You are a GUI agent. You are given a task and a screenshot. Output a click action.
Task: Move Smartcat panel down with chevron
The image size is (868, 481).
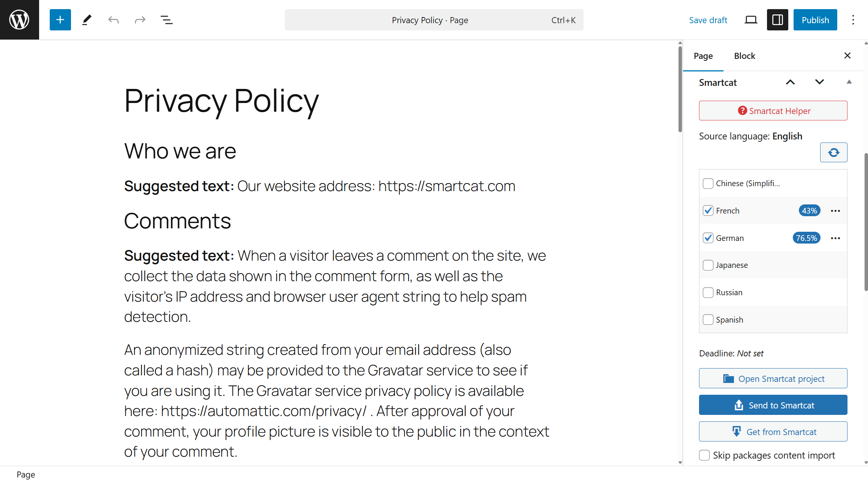(819, 82)
